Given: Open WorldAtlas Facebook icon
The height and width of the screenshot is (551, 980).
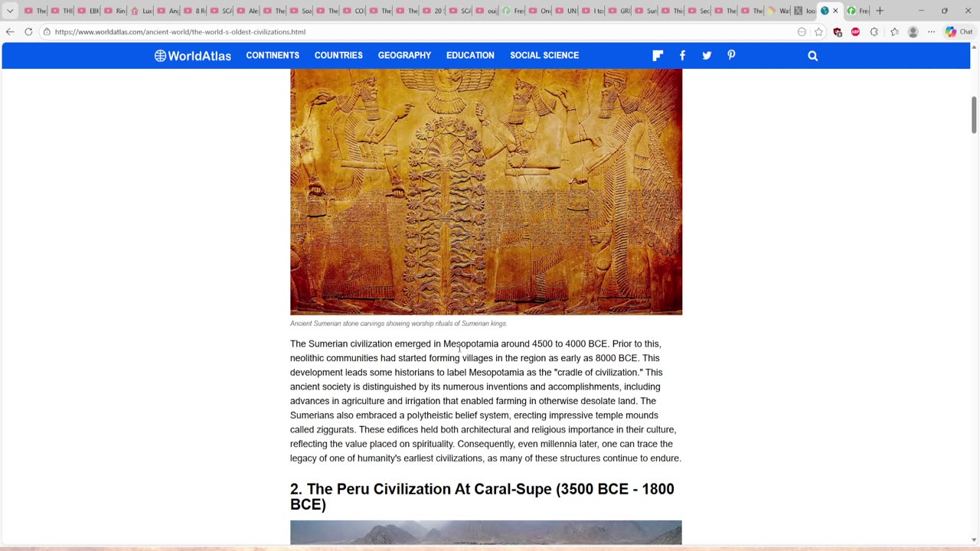Looking at the screenshot, I should point(682,55).
